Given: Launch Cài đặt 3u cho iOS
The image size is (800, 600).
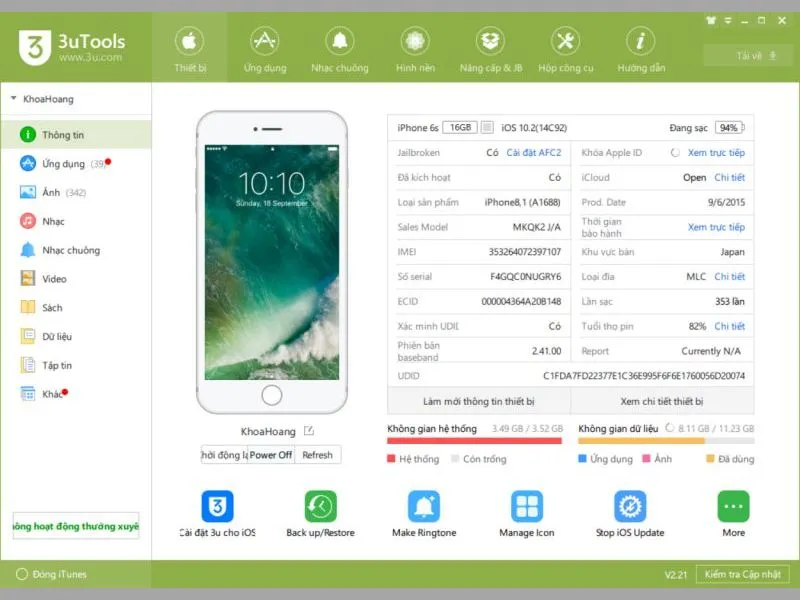Looking at the screenshot, I should point(217,514).
